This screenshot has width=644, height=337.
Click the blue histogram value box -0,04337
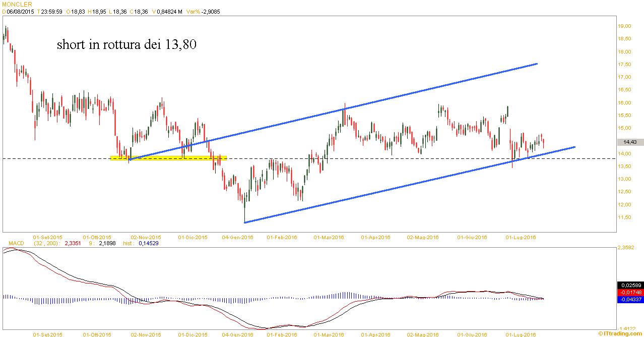point(630,300)
